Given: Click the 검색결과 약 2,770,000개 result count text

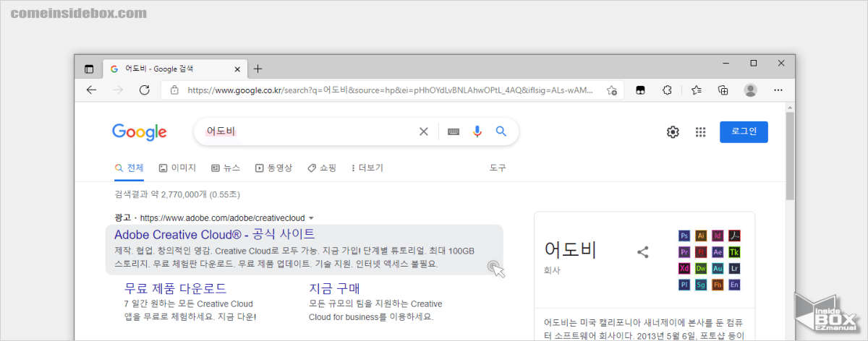Looking at the screenshot, I should [x=177, y=194].
